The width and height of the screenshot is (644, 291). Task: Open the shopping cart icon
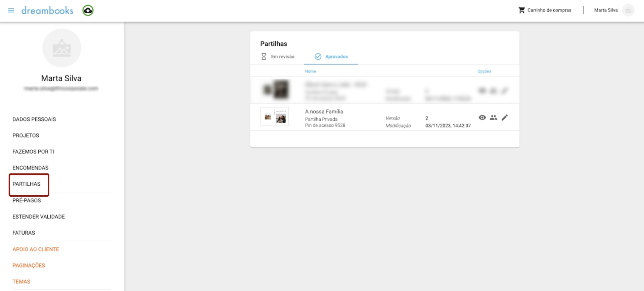[521, 10]
